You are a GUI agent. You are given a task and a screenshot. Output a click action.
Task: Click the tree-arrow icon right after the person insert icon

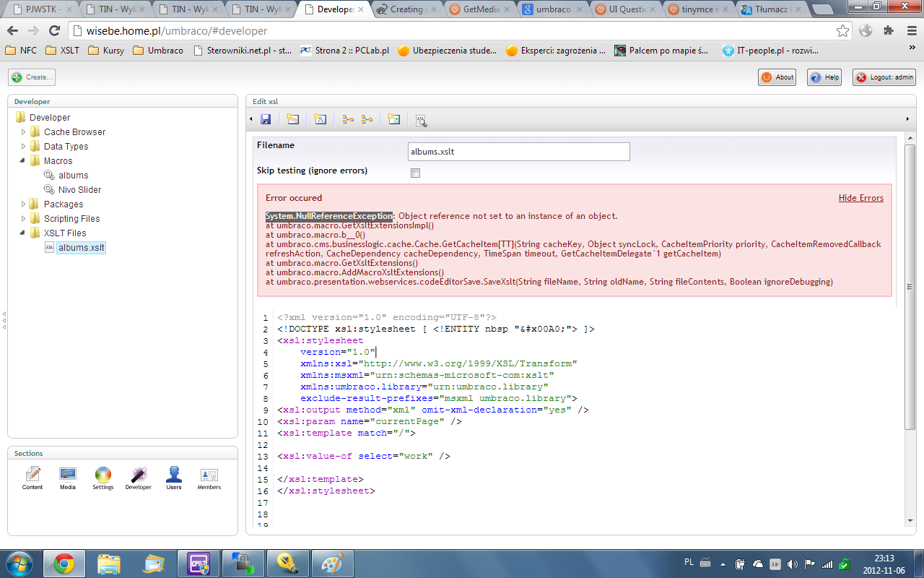click(x=348, y=119)
